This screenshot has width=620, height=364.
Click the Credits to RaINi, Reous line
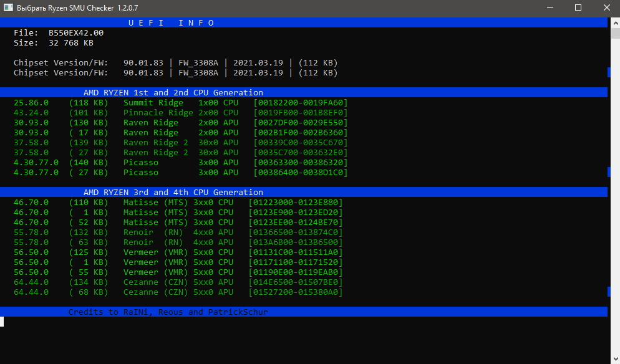pos(168,312)
